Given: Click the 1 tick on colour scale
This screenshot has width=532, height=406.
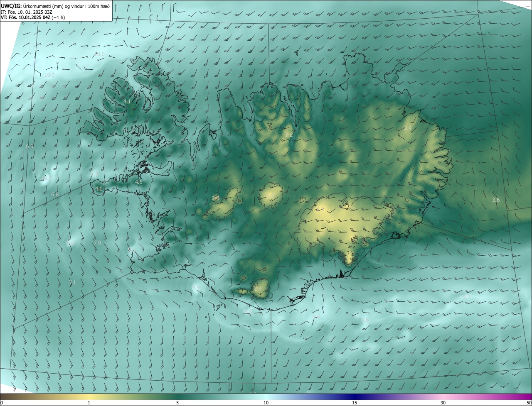Looking at the screenshot, I should [89, 403].
